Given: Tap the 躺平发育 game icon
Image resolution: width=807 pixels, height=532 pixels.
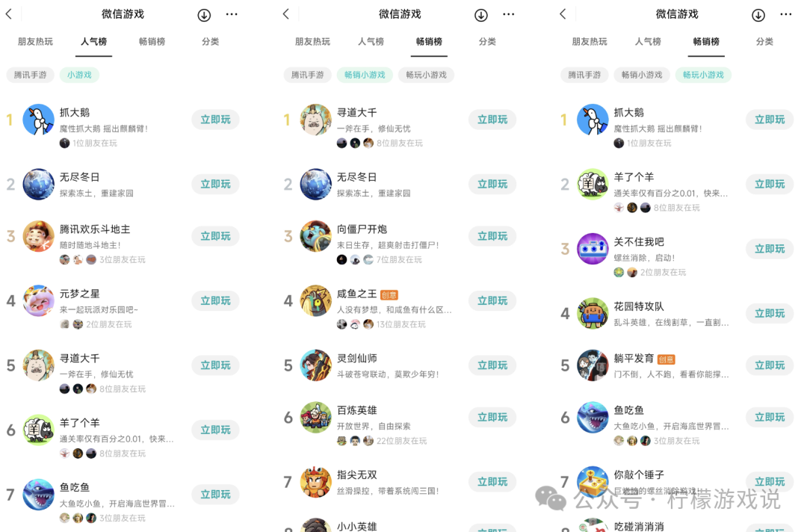Looking at the screenshot, I should 593,365.
